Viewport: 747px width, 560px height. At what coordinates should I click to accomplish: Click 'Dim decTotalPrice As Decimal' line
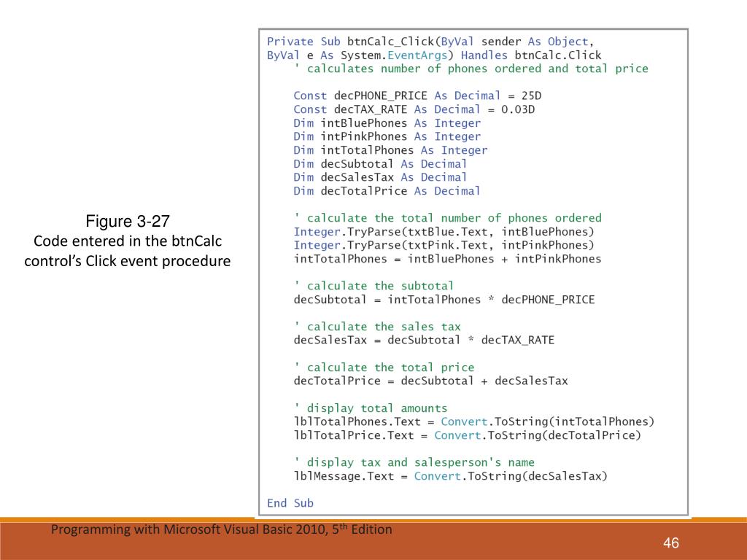point(387,191)
